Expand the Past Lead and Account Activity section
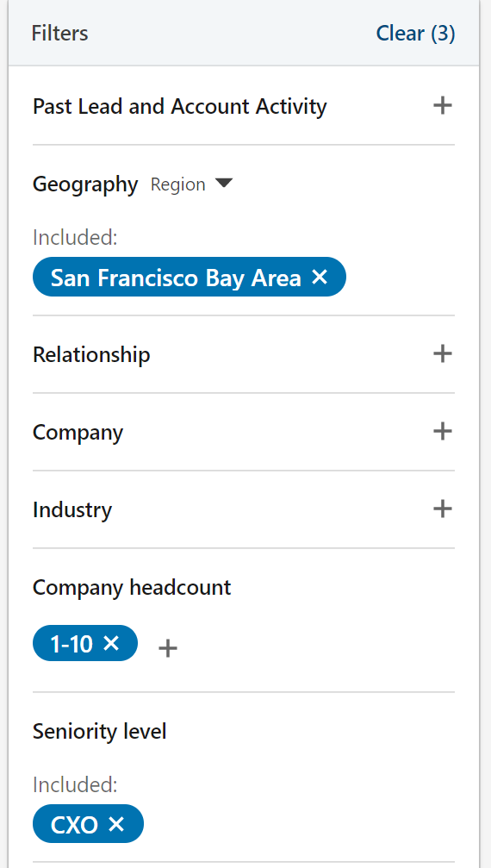 coord(243,106)
